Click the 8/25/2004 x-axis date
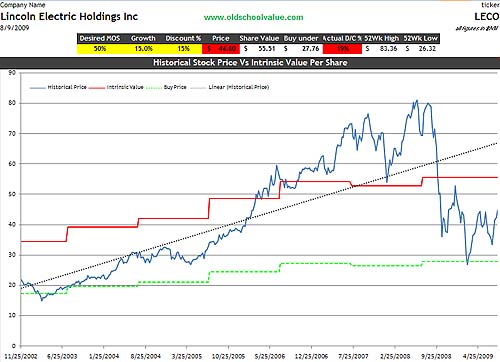Screen dimensions: 500x362 pyautogui.click(x=145, y=356)
